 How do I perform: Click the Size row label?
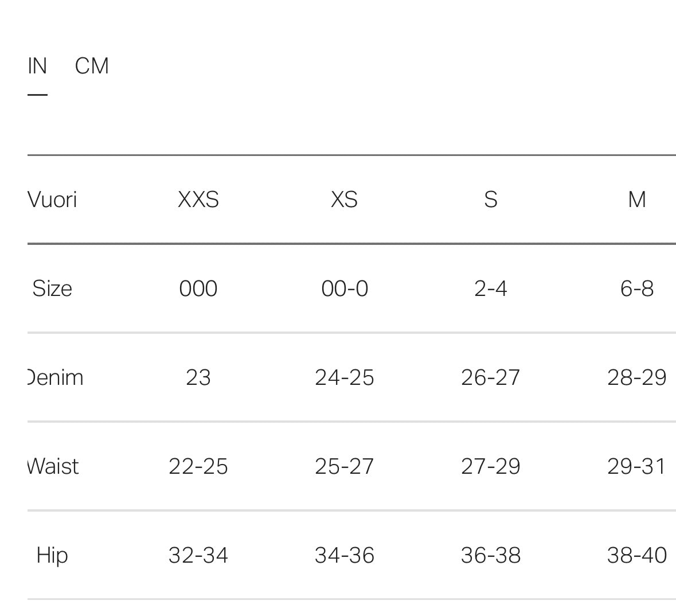click(52, 288)
